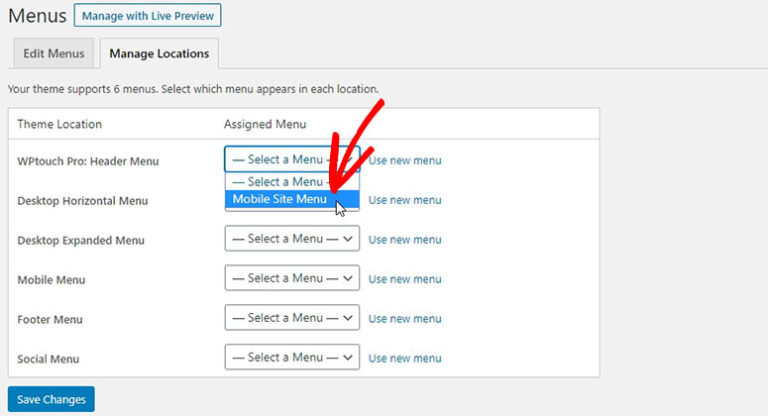Viewport: 768px width, 416px height.
Task: Click Use new menu for Desktop Horizontal Menu
Action: click(x=404, y=200)
